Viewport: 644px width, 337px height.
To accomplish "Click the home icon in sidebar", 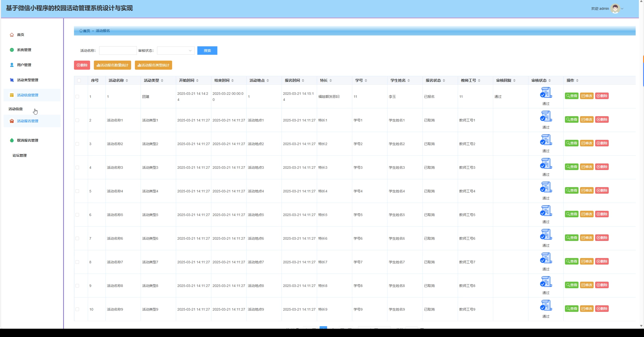I will coord(12,35).
